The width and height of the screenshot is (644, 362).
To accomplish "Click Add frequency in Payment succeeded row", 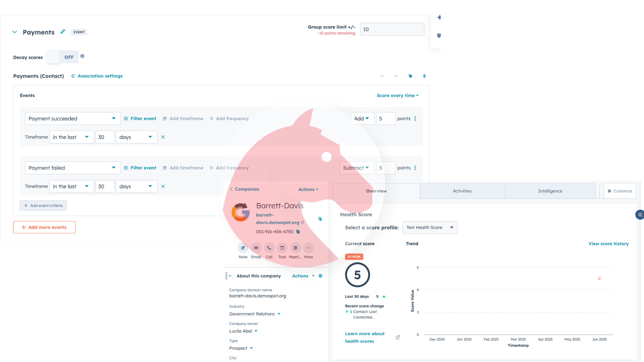I will point(229,118).
